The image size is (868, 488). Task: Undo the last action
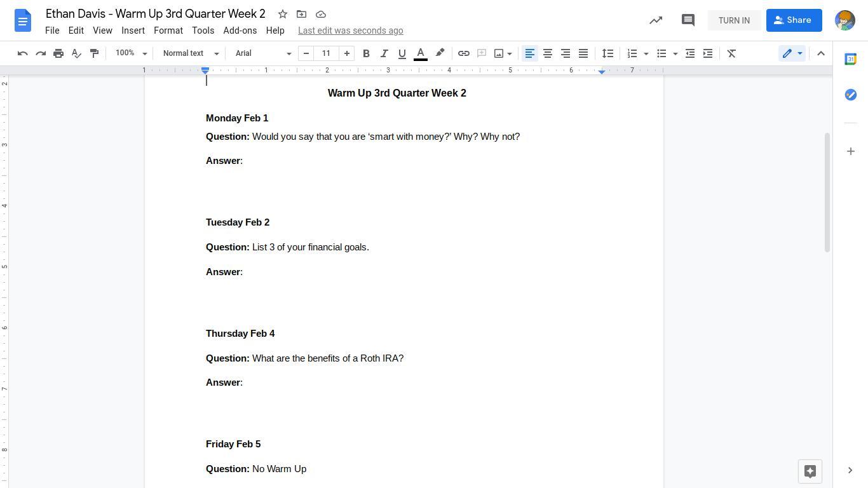(23, 53)
